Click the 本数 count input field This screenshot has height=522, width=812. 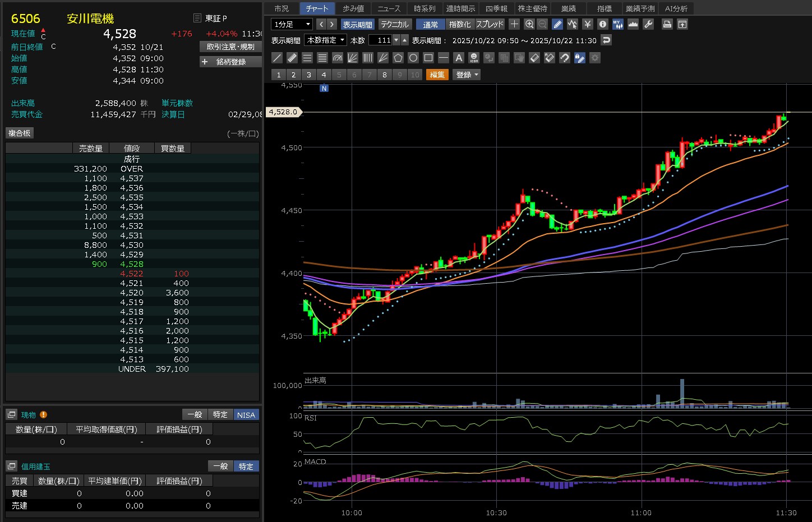380,40
